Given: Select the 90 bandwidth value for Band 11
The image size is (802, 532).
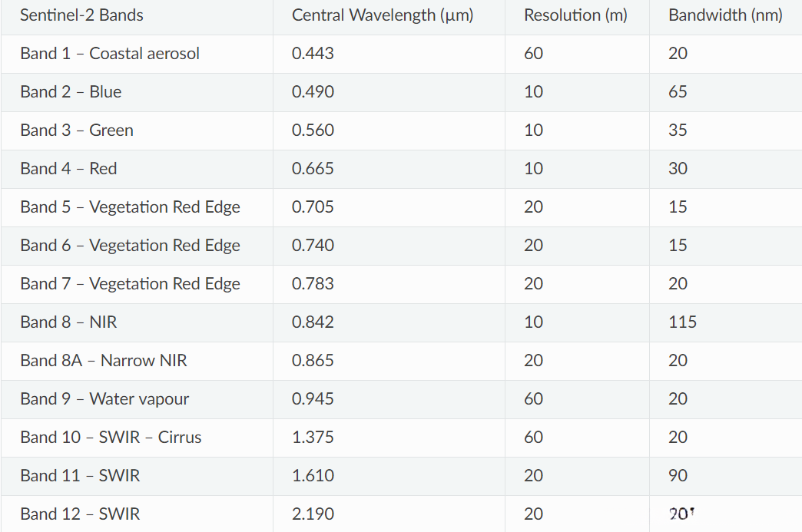Looking at the screenshot, I should 678,476.
